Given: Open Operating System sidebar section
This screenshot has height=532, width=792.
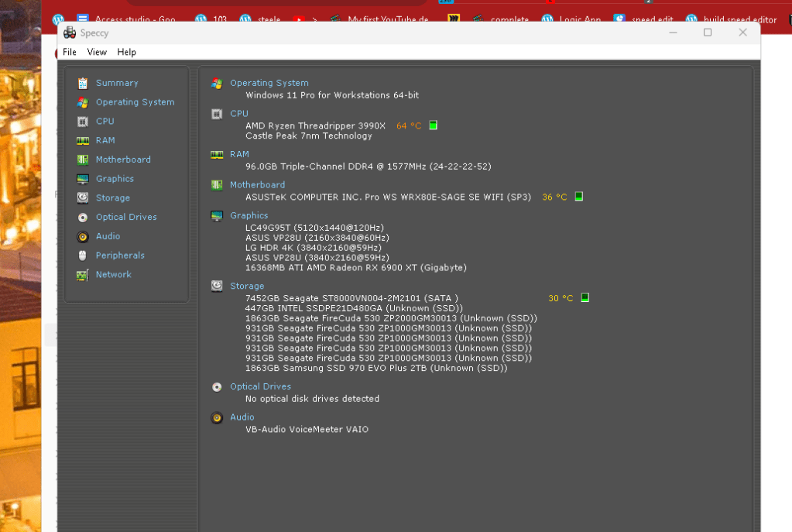Looking at the screenshot, I should click(135, 102).
